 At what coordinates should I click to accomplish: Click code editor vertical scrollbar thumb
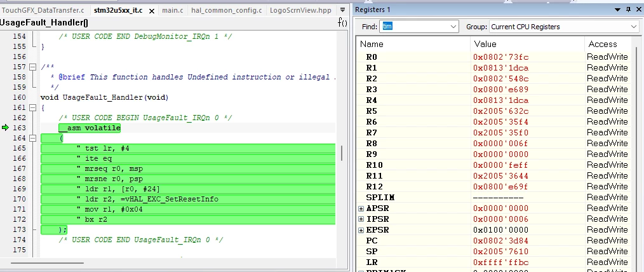[x=341, y=153]
